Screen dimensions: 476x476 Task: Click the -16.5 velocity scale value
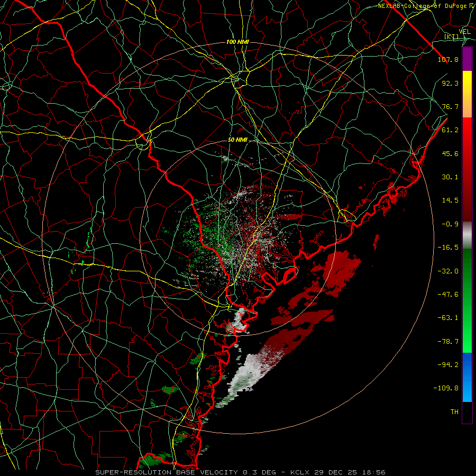(448, 248)
